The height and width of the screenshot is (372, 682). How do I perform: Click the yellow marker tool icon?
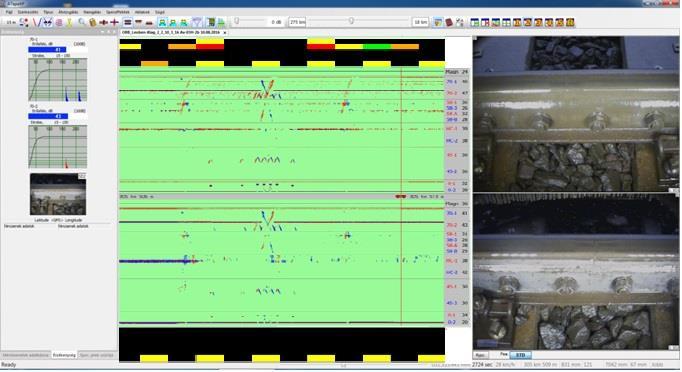pyautogui.click(x=70, y=22)
